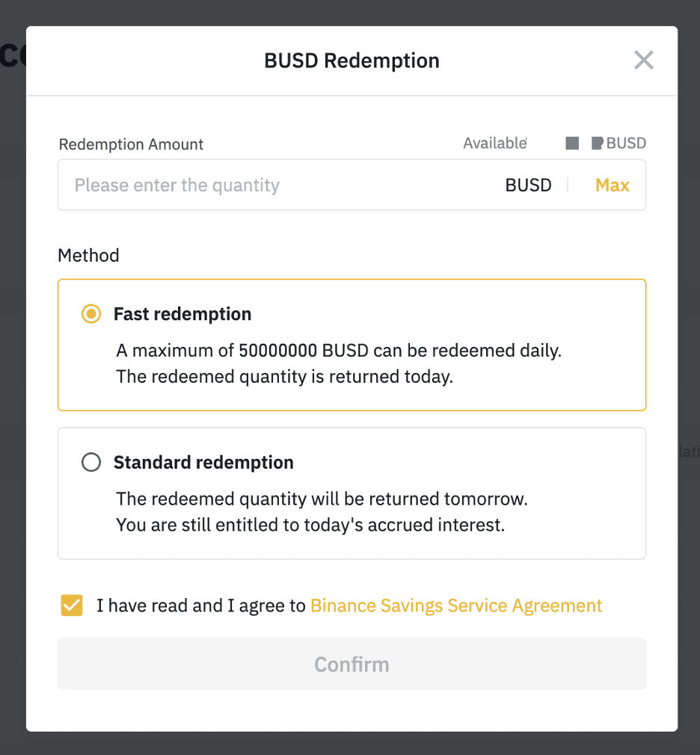700x755 pixels.
Task: Click the Standard redemption heading text
Action: [203, 462]
